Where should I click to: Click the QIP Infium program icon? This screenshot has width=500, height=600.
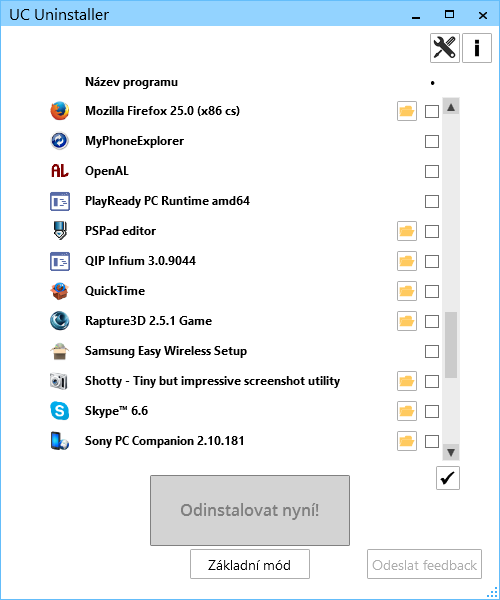coord(60,261)
